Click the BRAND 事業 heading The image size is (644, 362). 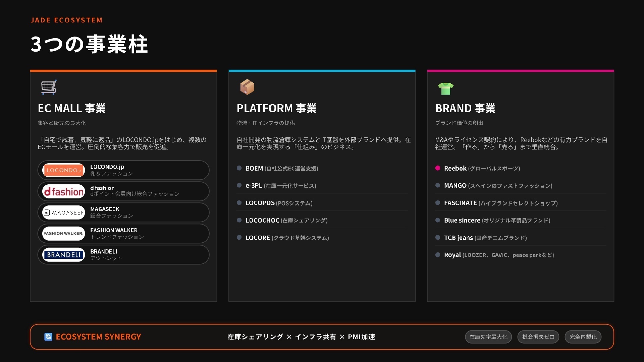click(x=465, y=108)
